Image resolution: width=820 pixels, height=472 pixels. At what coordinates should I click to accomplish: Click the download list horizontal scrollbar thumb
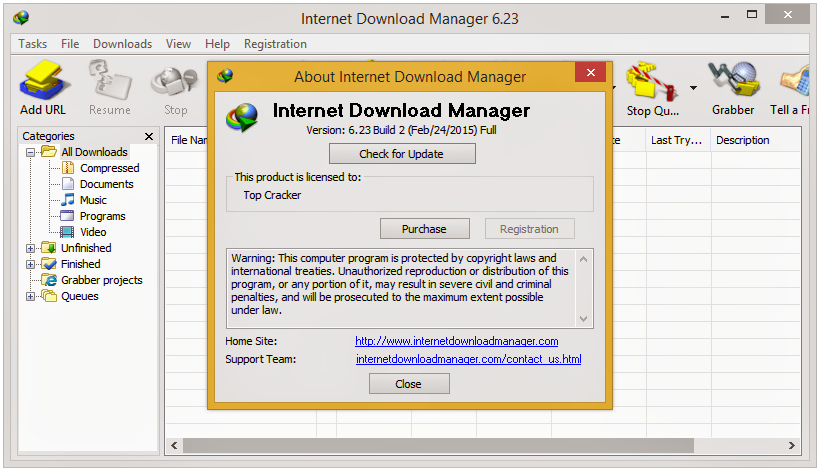tap(438, 445)
